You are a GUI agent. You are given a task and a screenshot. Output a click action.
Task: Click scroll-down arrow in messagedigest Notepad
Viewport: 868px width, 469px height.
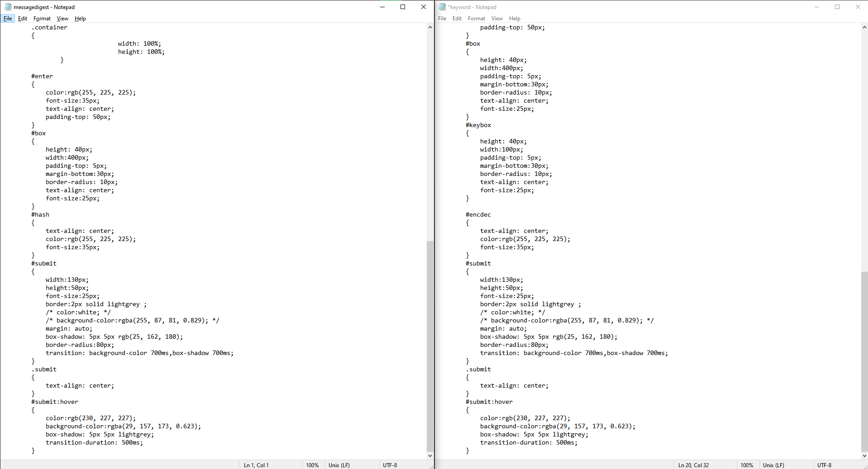430,455
